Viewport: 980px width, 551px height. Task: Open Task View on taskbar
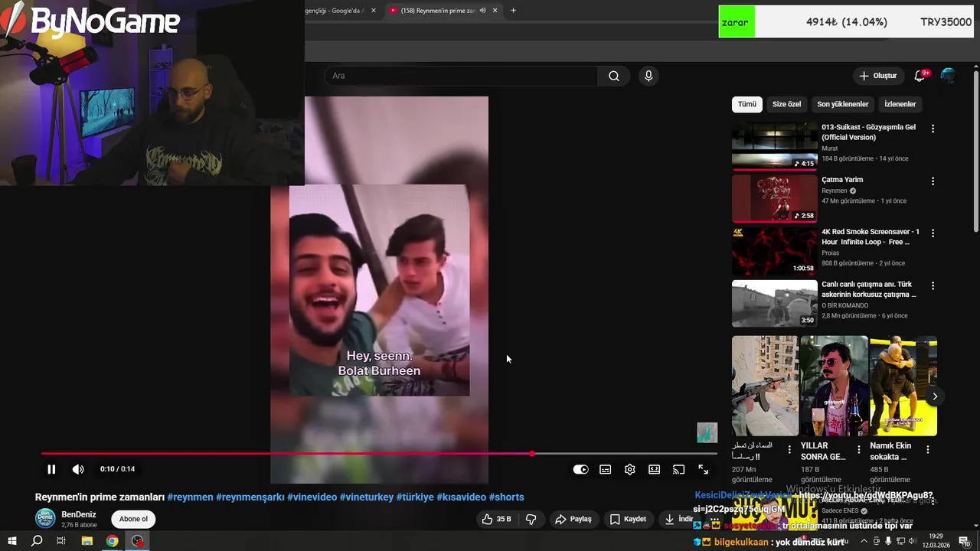pos(61,541)
